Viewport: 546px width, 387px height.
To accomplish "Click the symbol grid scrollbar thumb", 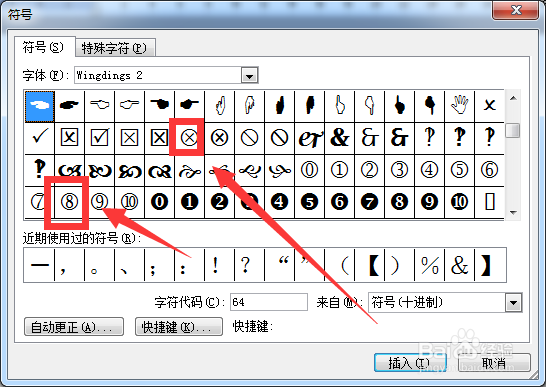I will (513, 130).
